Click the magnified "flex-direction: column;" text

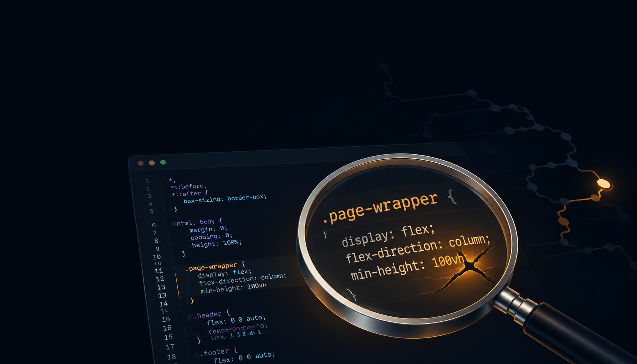418,248
